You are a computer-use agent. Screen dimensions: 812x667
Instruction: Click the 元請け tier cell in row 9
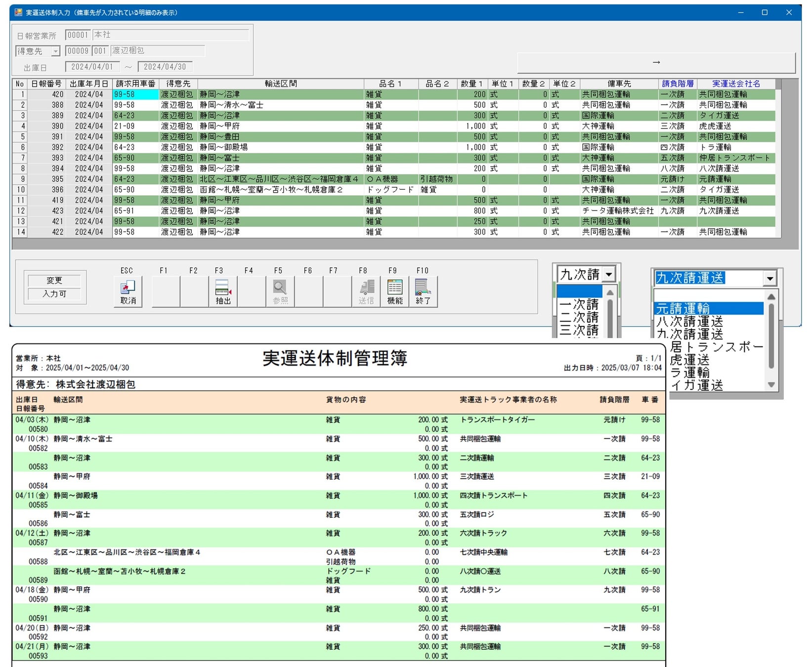click(x=678, y=179)
